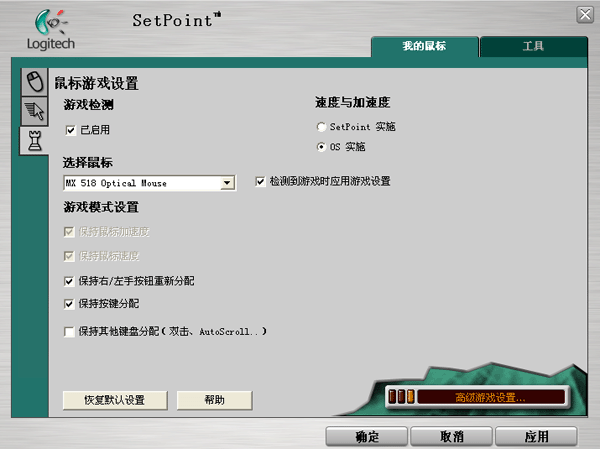This screenshot has width=600, height=449.
Task: Toggle 保持鼠标速度 checkbox
Action: (x=69, y=256)
